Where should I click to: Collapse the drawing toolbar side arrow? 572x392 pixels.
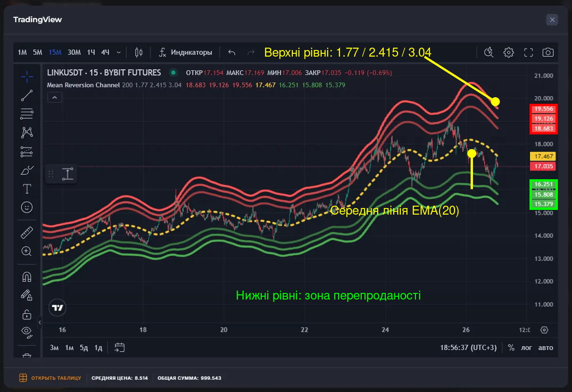pyautogui.click(x=40, y=323)
